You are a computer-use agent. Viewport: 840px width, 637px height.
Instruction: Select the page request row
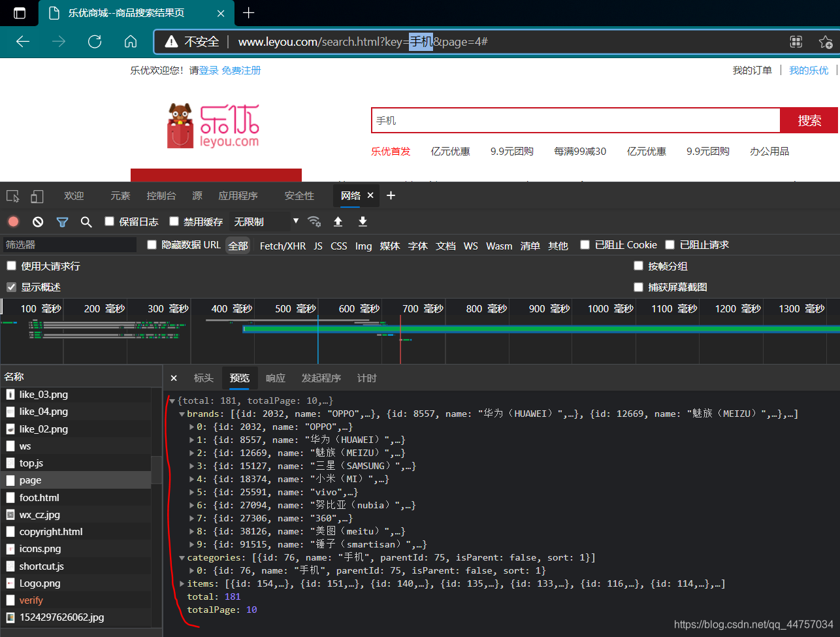pyautogui.click(x=76, y=480)
